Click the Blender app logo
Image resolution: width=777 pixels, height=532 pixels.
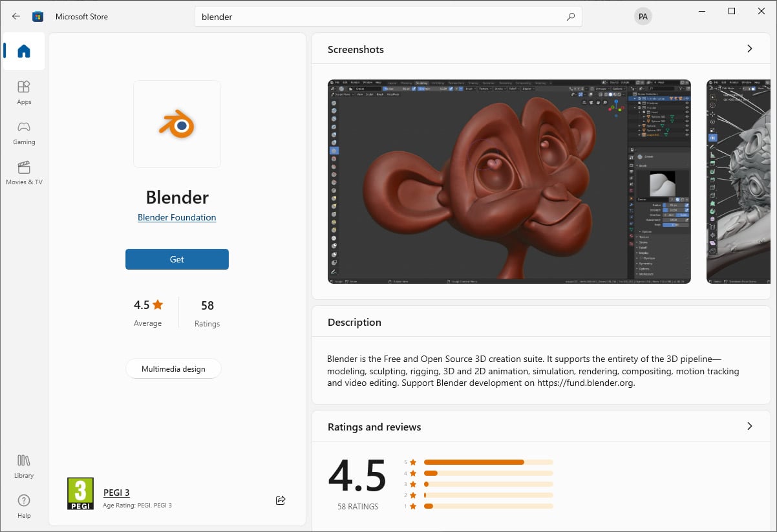click(177, 124)
